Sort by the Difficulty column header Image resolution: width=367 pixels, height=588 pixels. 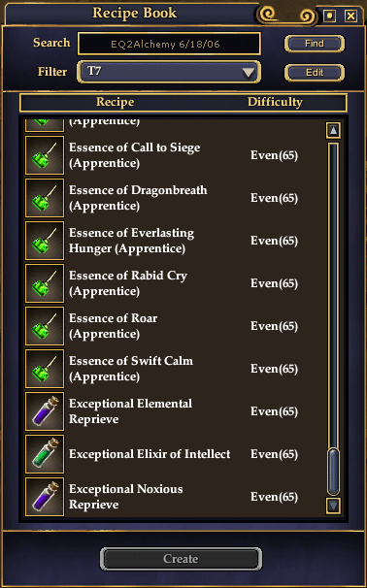(x=275, y=102)
